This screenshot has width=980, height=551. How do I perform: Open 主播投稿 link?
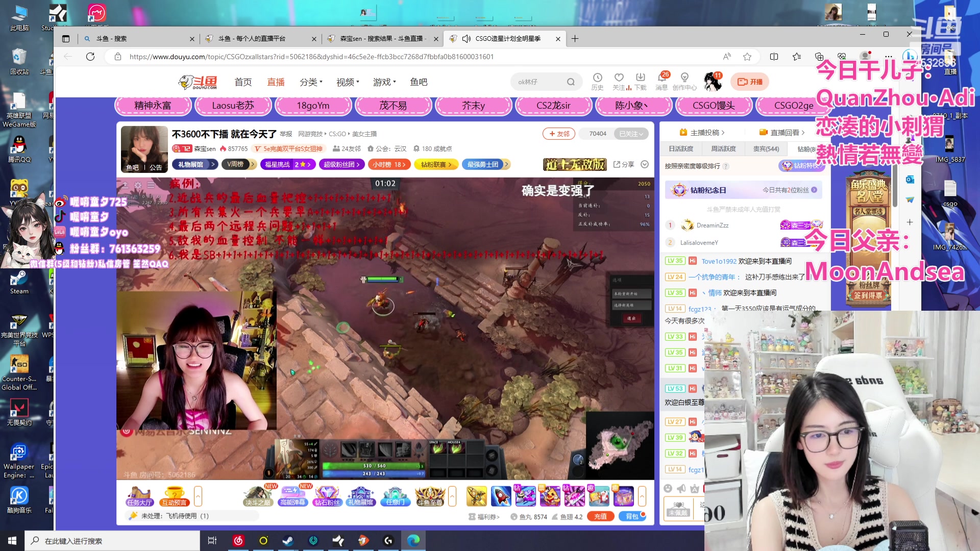702,133
